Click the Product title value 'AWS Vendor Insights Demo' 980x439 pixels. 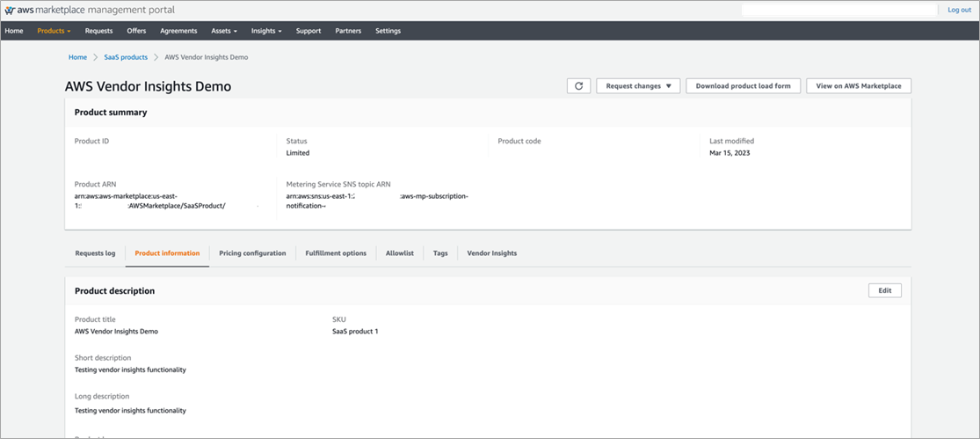pyautogui.click(x=116, y=332)
